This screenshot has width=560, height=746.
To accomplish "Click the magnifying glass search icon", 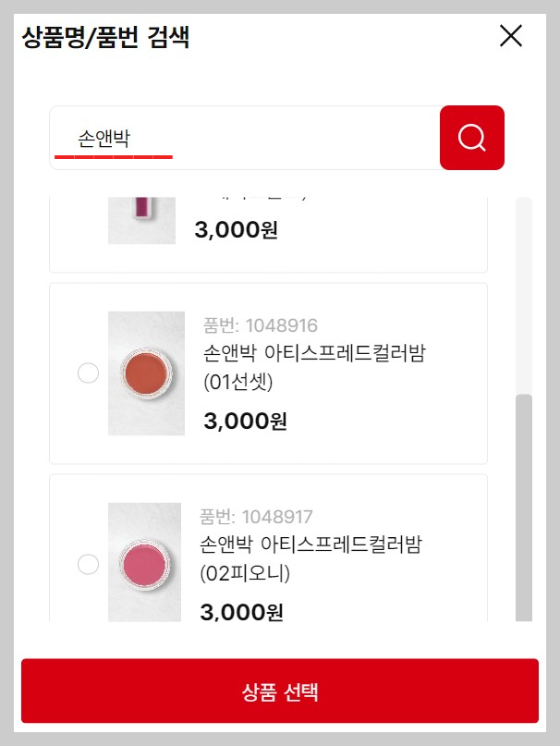I will (471, 137).
